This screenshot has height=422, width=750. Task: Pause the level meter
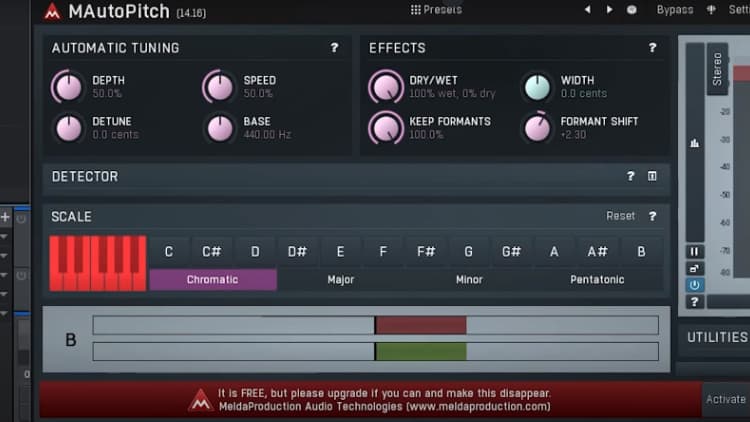click(x=695, y=252)
